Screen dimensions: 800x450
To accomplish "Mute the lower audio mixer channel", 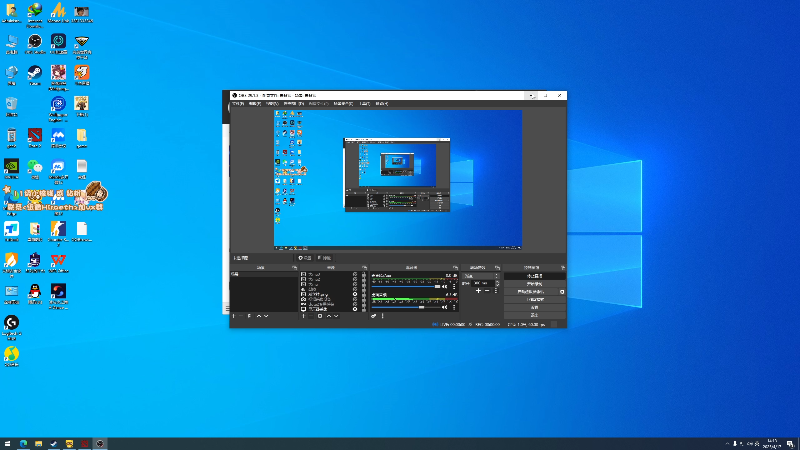I will pyautogui.click(x=444, y=307).
